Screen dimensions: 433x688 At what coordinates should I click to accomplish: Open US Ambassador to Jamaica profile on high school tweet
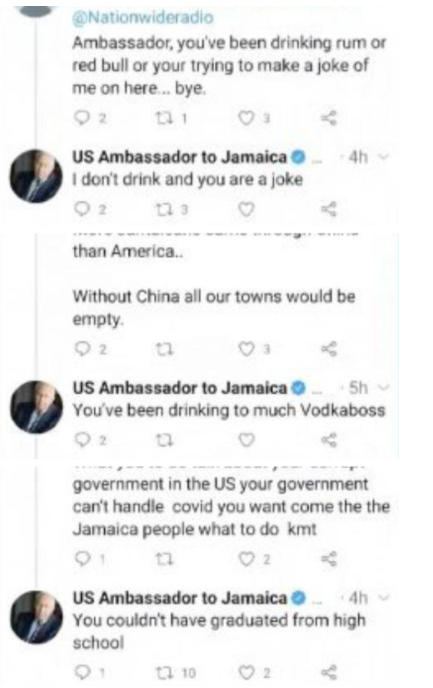pos(179,598)
